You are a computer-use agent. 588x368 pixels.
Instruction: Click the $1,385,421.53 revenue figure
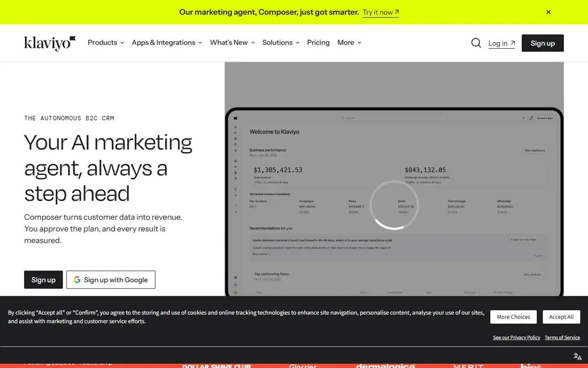coord(278,170)
